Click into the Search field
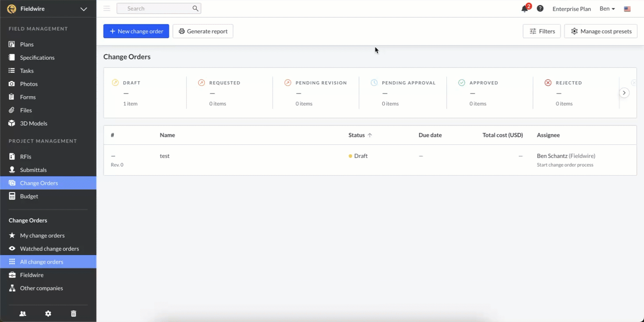The height and width of the screenshot is (322, 644). (156, 8)
